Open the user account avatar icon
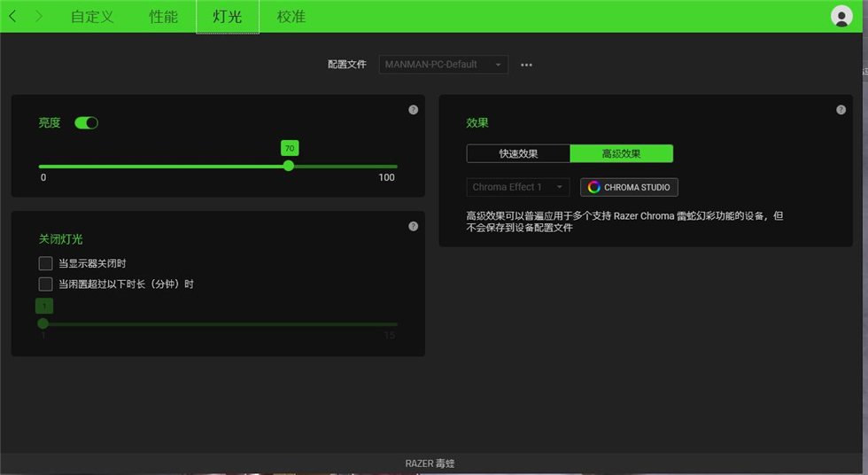This screenshot has height=475, width=868. coord(841,16)
